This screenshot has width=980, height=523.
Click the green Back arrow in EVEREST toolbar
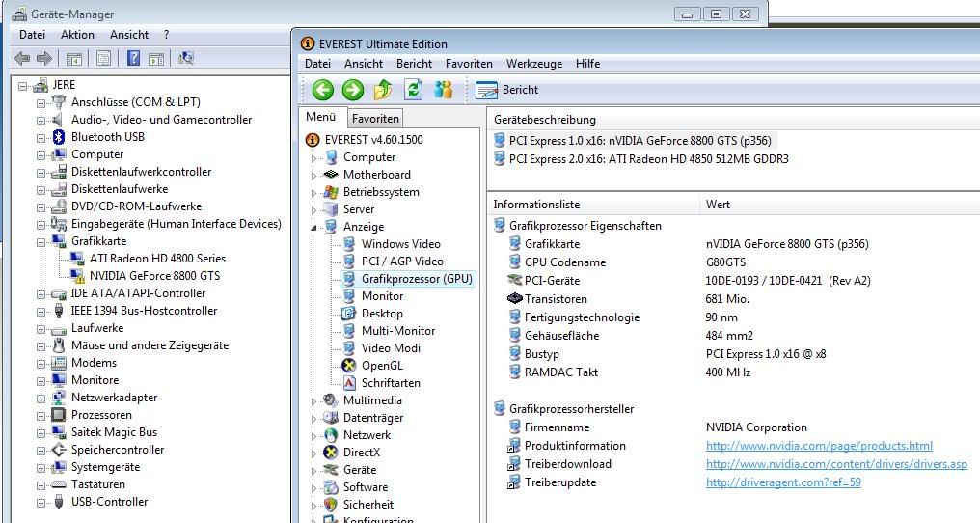(322, 90)
